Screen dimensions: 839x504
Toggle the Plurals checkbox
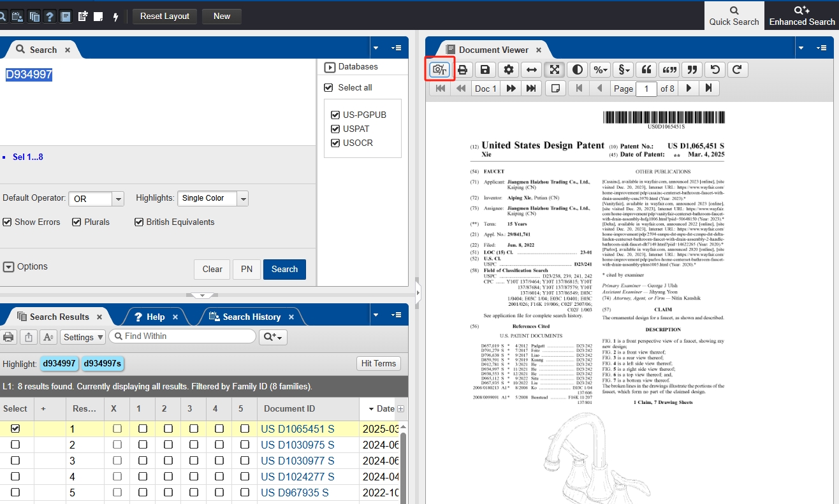[x=77, y=222]
